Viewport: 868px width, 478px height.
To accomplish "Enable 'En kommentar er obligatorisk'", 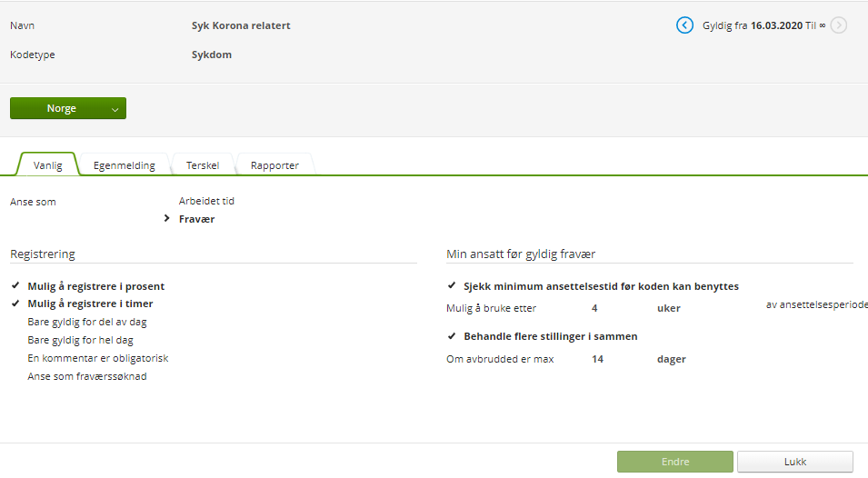I will click(x=98, y=358).
